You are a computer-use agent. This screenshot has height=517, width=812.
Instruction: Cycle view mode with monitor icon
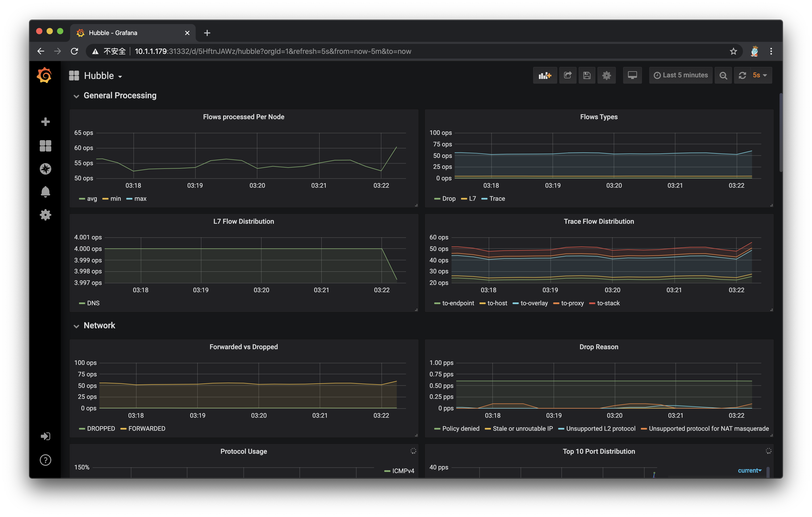tap(632, 75)
